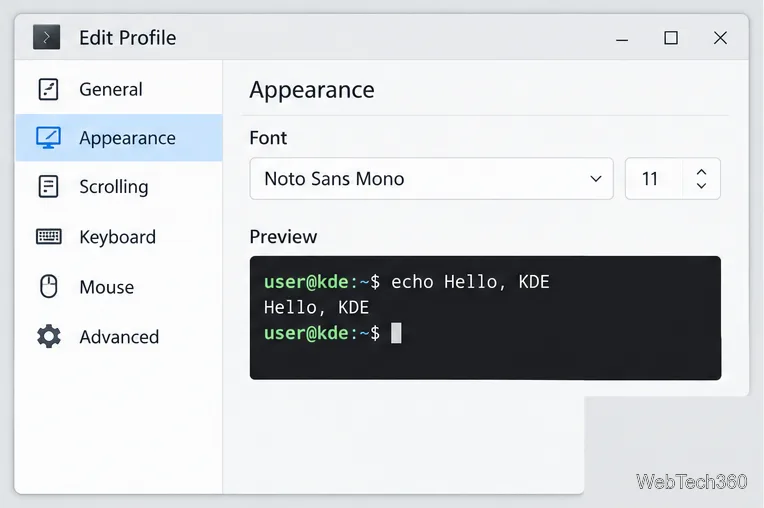This screenshot has height=508, width=764.
Task: Click the Appearance monitor icon
Action: 48,138
